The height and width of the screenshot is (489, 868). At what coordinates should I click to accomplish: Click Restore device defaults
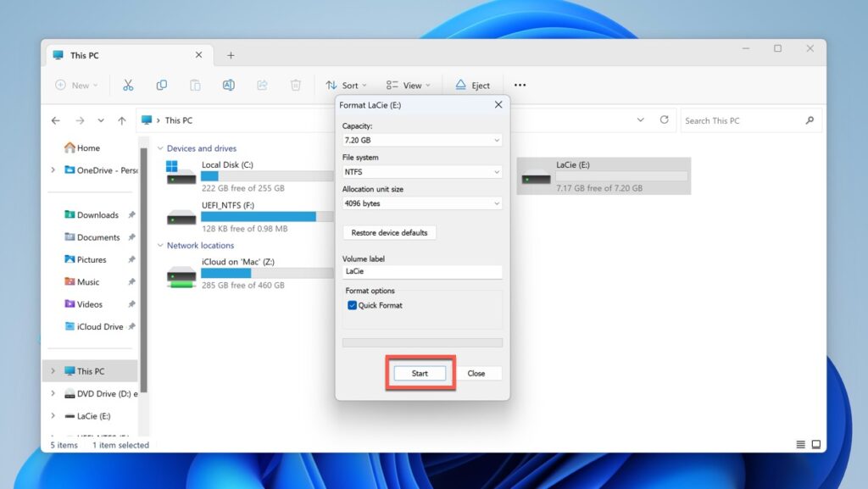click(388, 232)
